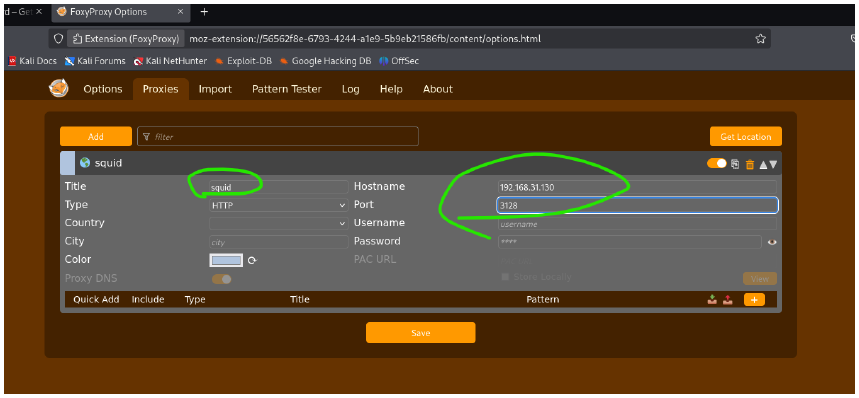Image resolution: width=859 pixels, height=398 pixels.
Task: Click the FoxyProxy fox logo icon
Action: (x=59, y=89)
